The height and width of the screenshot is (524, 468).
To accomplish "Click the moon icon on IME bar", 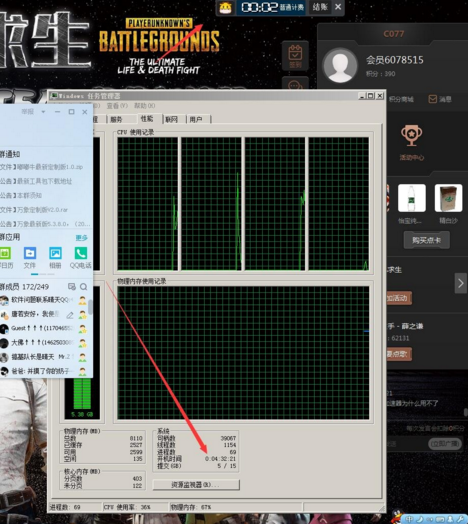I will pos(419,520).
